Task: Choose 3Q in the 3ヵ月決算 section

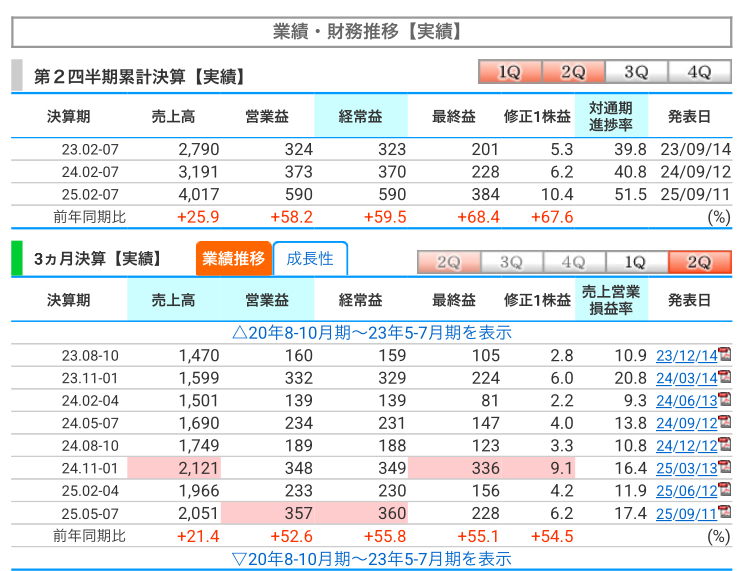Action: click(511, 262)
